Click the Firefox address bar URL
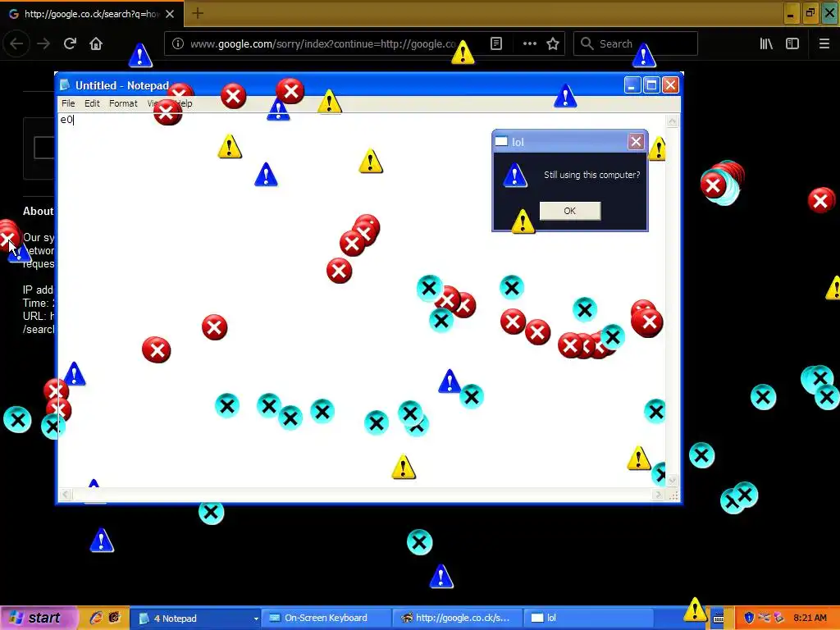This screenshot has width=840, height=630. [x=323, y=44]
